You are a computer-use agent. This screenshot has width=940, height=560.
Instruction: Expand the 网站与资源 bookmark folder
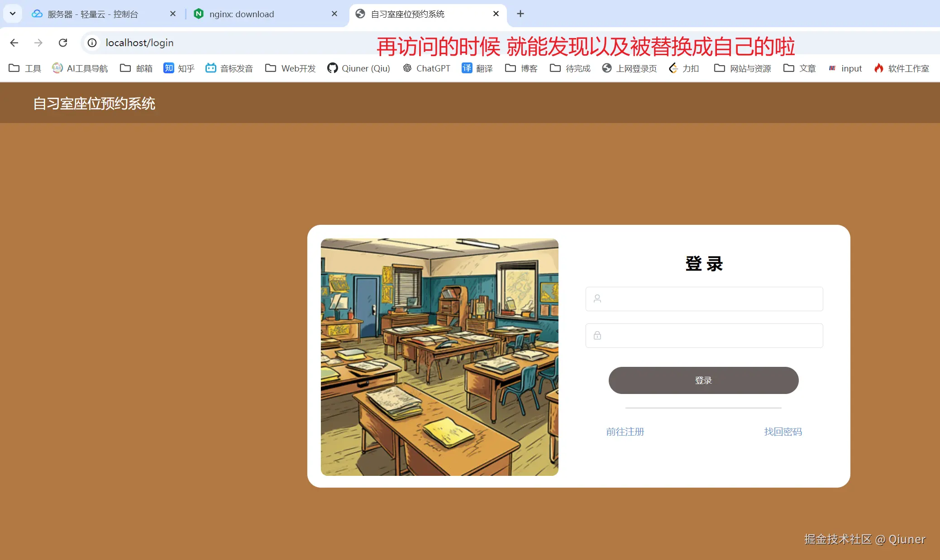coord(743,68)
